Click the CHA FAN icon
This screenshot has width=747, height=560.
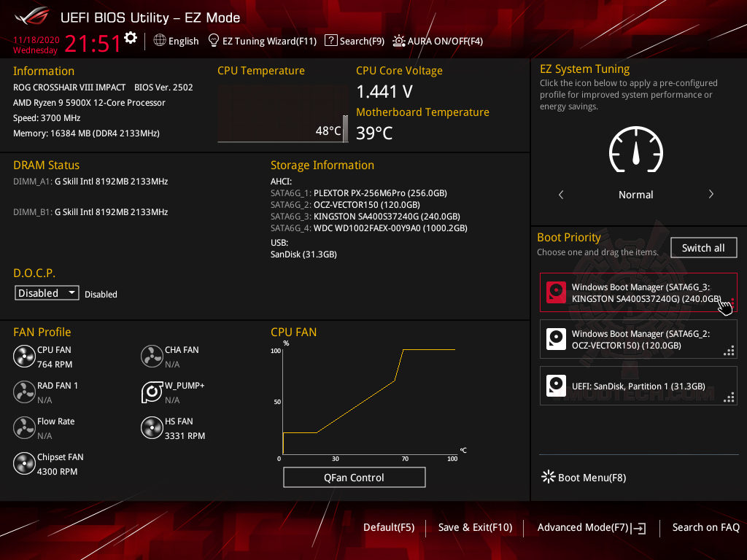(152, 356)
